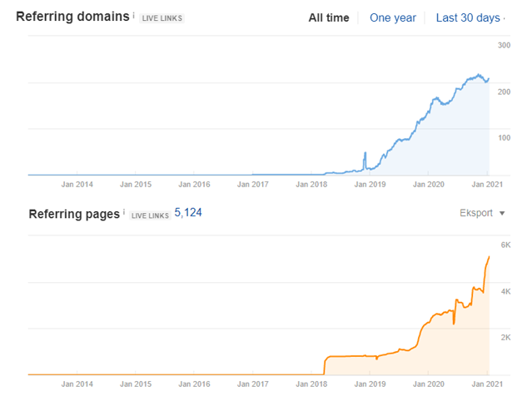
Task: Click the 6K label on the pages chart
Action: (x=505, y=245)
